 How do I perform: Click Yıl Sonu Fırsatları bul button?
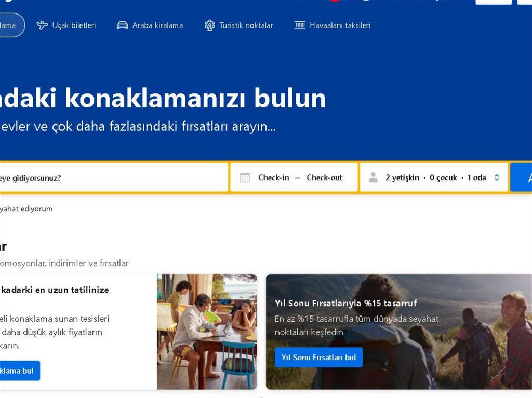(318, 358)
